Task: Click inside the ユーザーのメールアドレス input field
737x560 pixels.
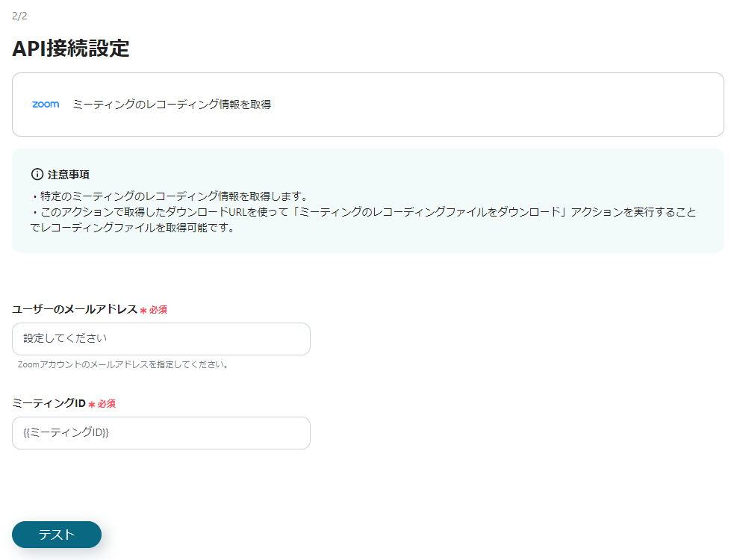Action: 161,339
